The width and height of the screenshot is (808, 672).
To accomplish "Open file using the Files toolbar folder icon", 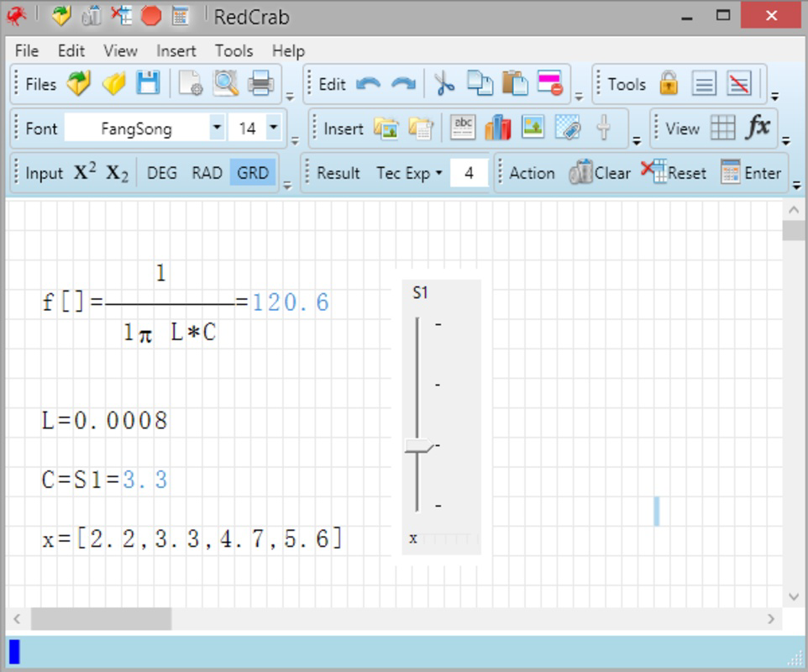I will (x=79, y=83).
